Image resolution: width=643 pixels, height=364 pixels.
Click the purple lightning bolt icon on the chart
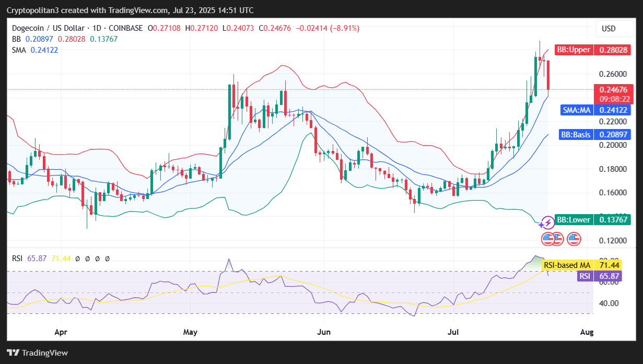(x=547, y=223)
